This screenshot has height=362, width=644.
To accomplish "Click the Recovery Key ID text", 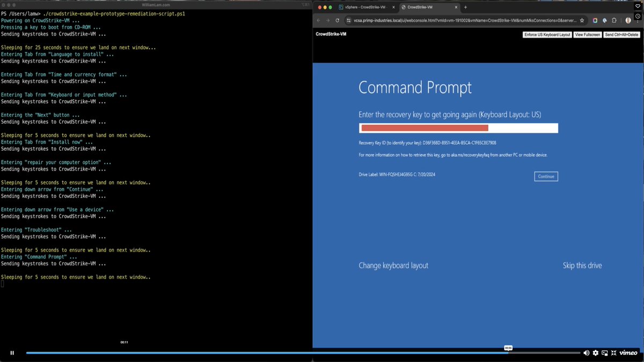I will coord(427,143).
